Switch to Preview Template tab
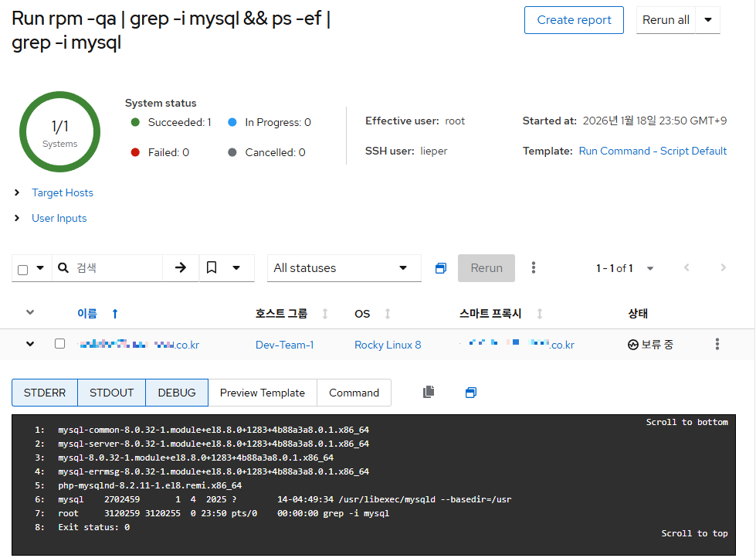 [263, 393]
